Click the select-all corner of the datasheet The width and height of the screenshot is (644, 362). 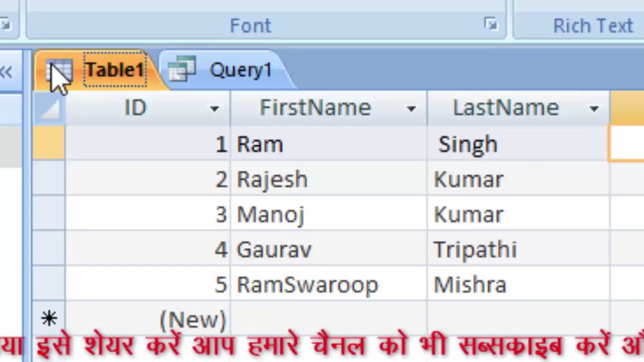pyautogui.click(x=49, y=108)
